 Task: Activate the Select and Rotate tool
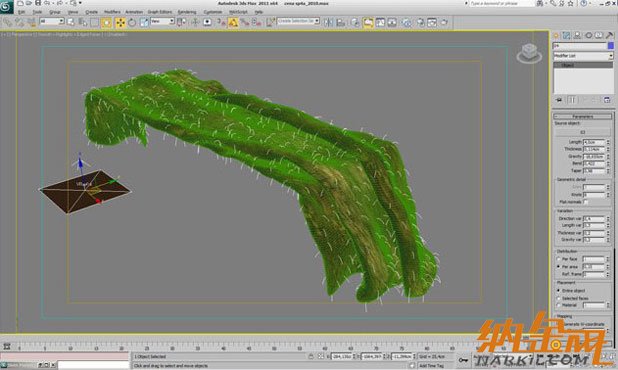click(x=132, y=22)
